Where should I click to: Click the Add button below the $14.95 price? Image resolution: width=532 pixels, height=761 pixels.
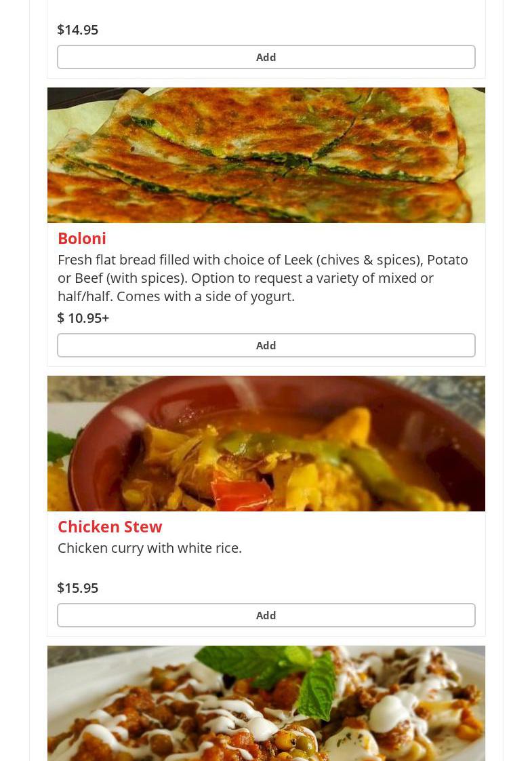pyautogui.click(x=266, y=57)
